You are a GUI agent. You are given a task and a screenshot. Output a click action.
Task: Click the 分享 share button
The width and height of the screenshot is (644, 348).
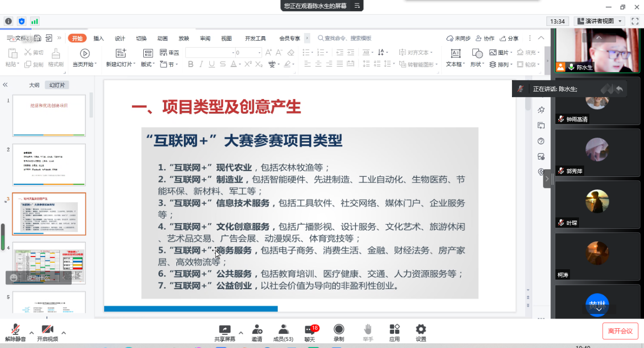pos(509,39)
